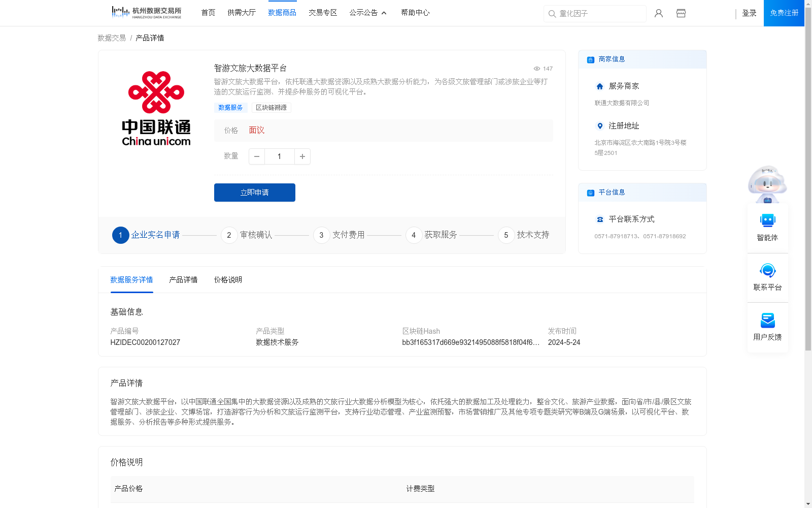Select step 2 审核确认
This screenshot has width=812, height=508.
pos(247,235)
